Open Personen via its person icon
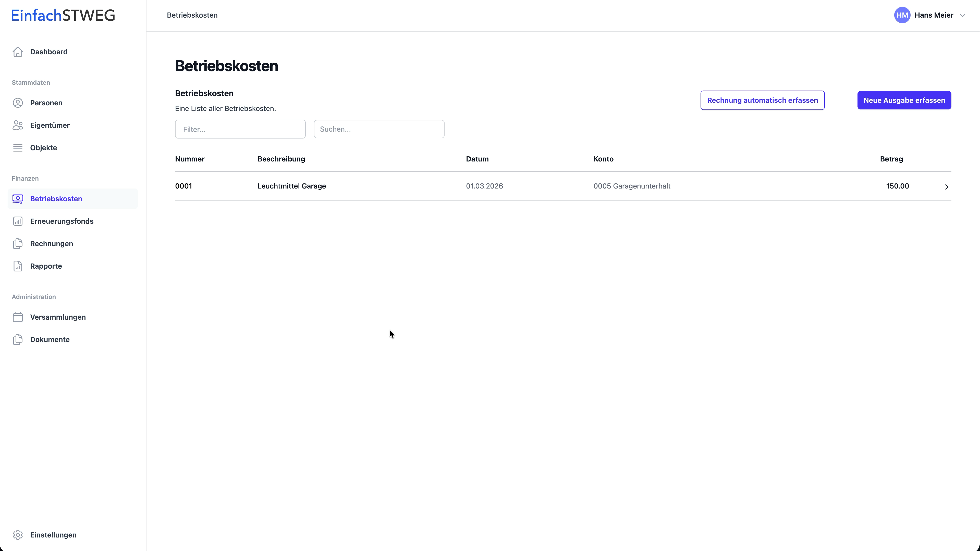Screen dimensions: 980x551 pyautogui.click(x=18, y=103)
